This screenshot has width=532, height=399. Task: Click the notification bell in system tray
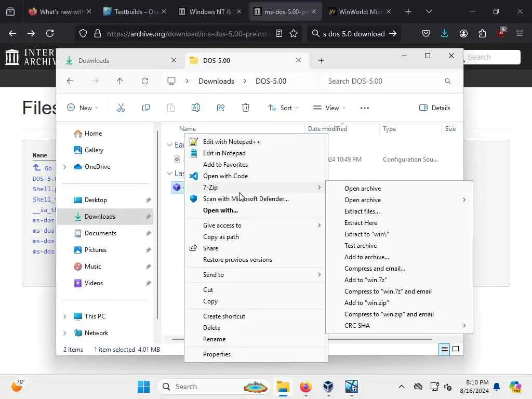497,387
